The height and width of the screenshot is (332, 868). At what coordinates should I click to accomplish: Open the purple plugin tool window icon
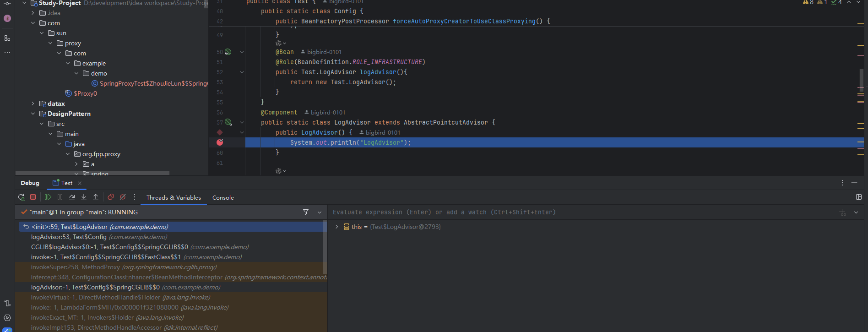[x=7, y=18]
